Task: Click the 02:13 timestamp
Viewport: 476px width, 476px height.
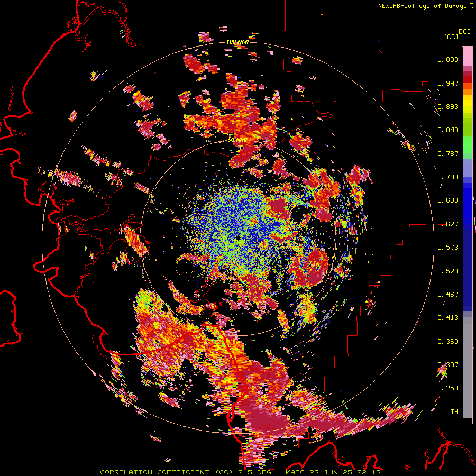Action: coord(368,472)
